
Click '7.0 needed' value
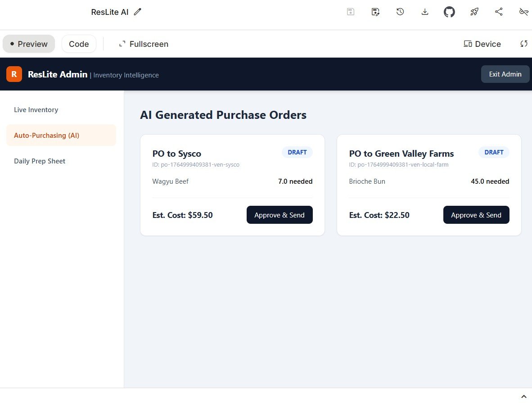tap(295, 181)
